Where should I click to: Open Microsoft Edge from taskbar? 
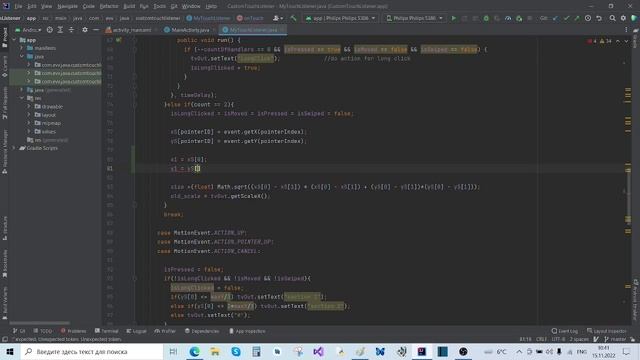(x=194, y=351)
